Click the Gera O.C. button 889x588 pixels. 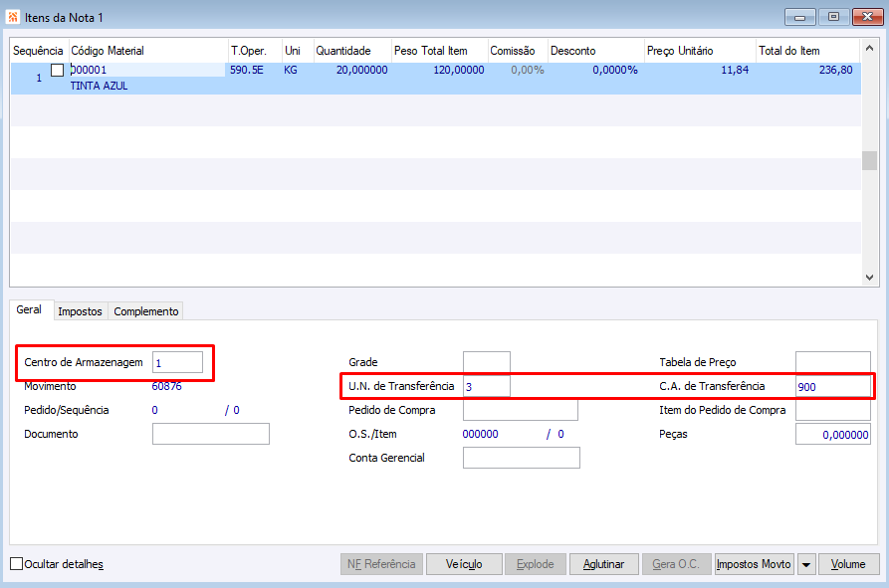(676, 564)
